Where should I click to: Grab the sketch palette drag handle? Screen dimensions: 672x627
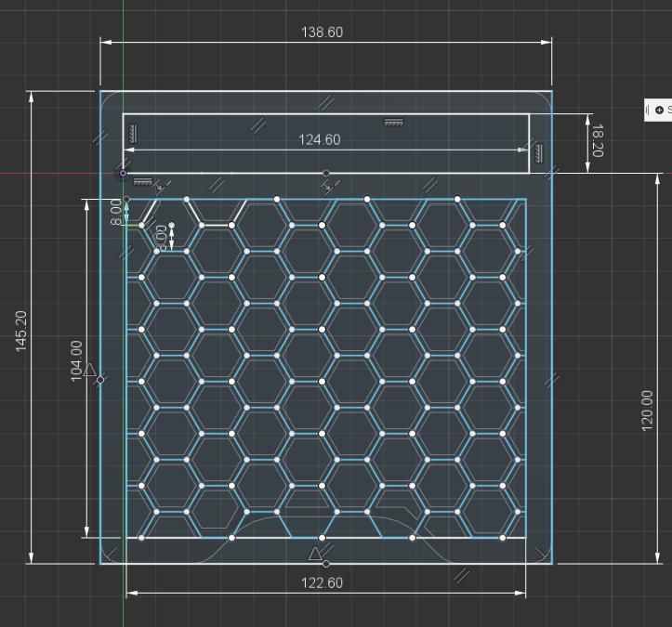648,110
